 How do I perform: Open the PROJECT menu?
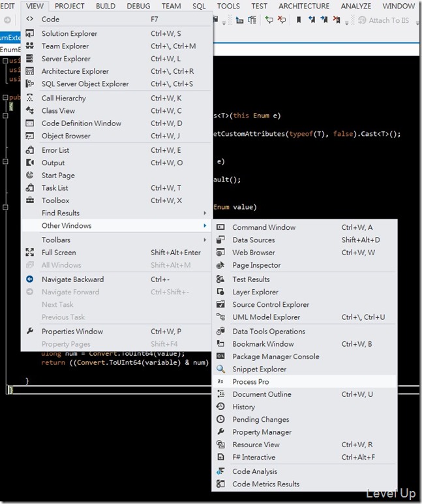click(70, 6)
